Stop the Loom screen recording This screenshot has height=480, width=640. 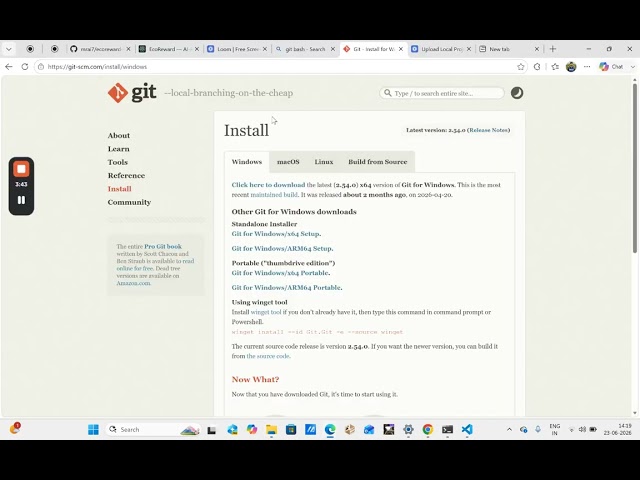point(21,169)
